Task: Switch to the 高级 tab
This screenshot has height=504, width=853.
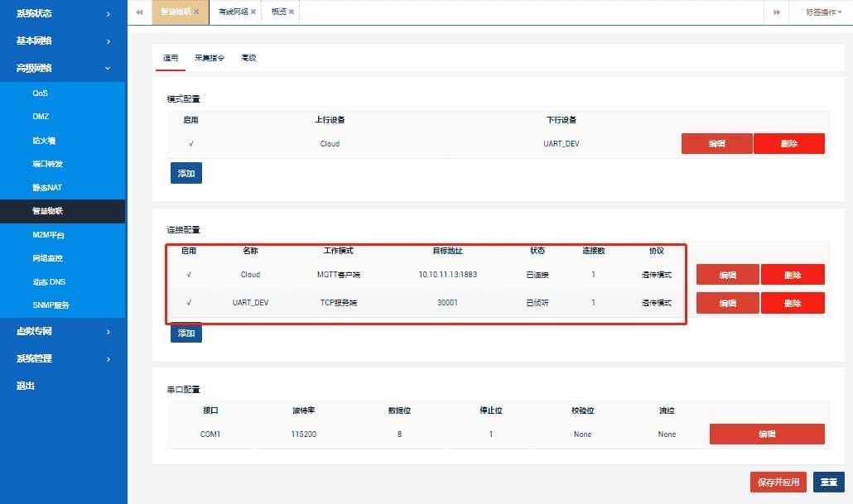Action: click(248, 58)
